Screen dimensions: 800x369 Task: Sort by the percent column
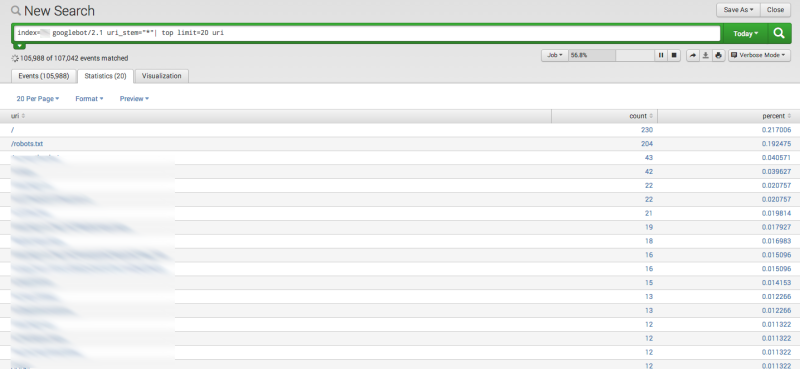point(777,116)
